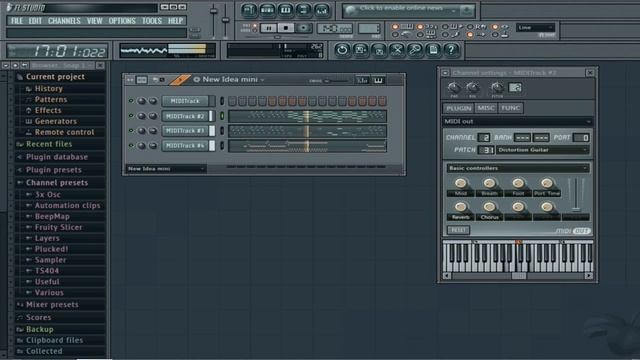Open the channel group dropdown at sequencer bottom
The image size is (640, 360).
pos(165,169)
